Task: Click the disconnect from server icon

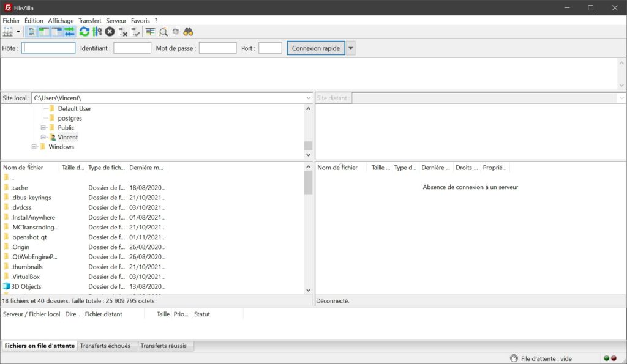Action: (x=122, y=32)
